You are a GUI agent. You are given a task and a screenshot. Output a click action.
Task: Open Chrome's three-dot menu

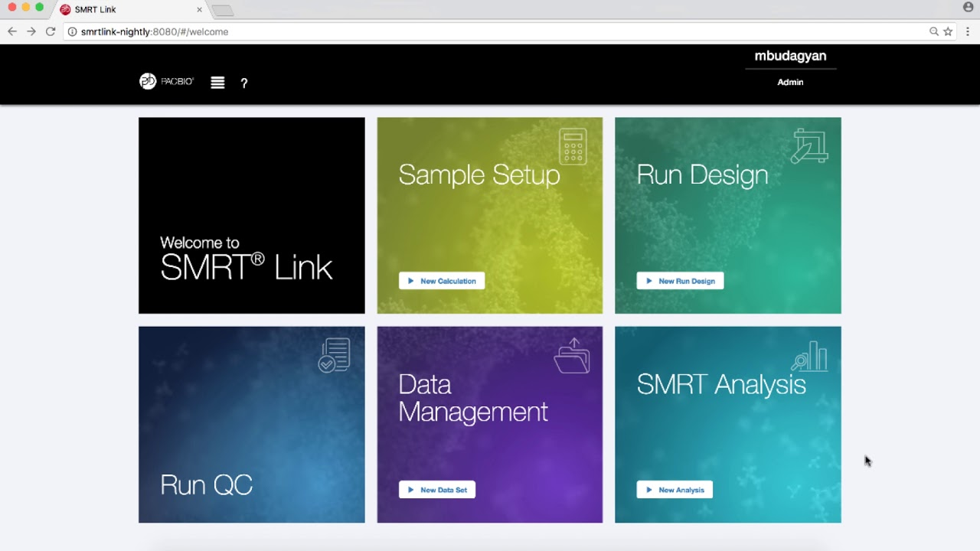click(969, 31)
